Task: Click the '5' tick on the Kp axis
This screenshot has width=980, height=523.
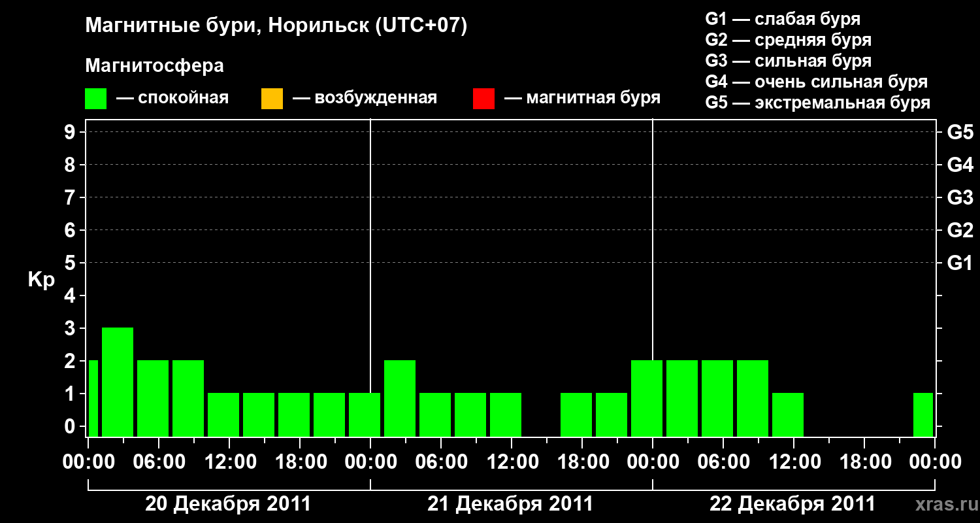Action: [71, 263]
